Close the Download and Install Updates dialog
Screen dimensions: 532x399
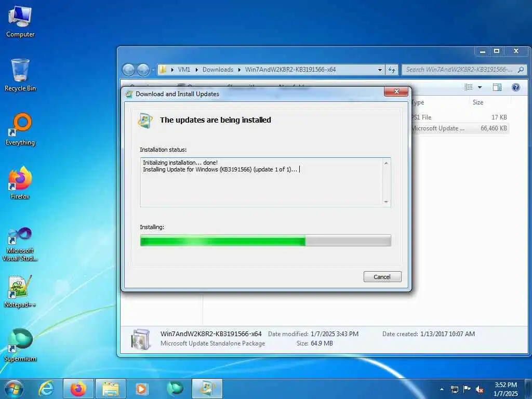pyautogui.click(x=396, y=91)
